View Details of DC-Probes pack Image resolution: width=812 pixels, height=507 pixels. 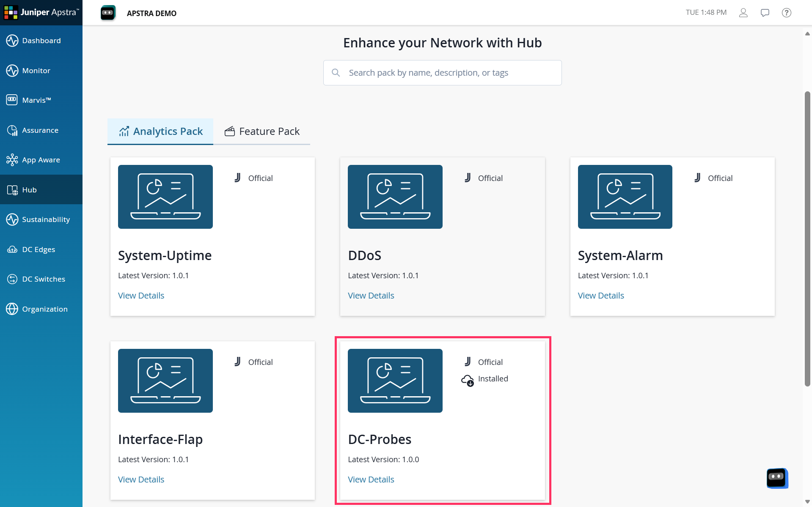tap(371, 480)
